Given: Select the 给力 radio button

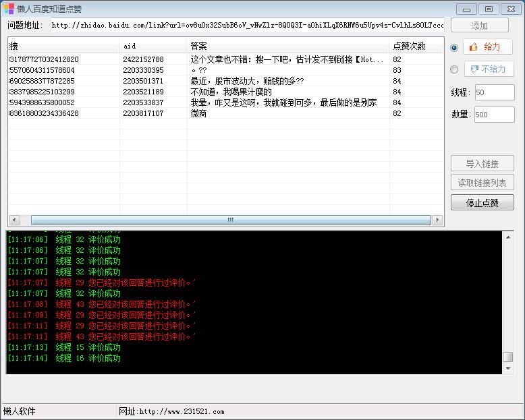Looking at the screenshot, I should [x=454, y=47].
